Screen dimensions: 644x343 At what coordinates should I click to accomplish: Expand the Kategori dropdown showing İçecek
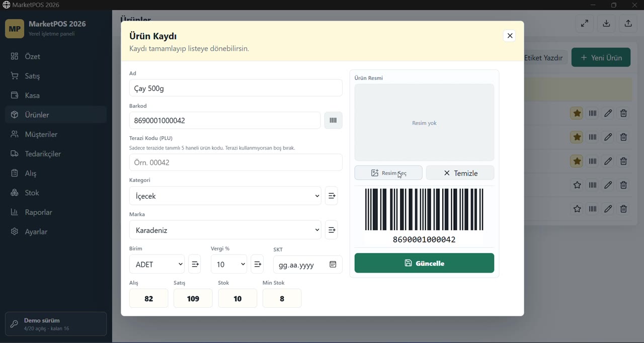[x=225, y=196]
